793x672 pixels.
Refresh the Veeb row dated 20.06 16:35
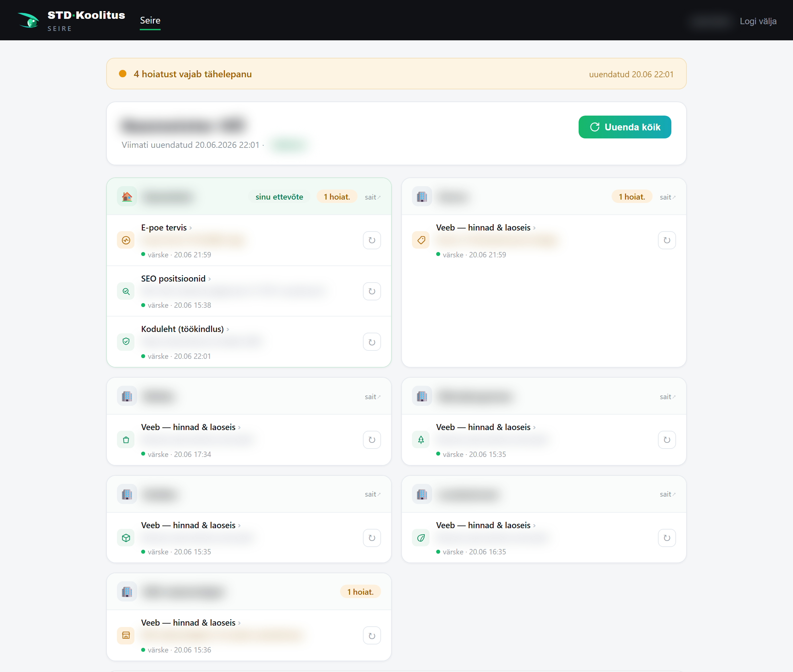coord(667,538)
